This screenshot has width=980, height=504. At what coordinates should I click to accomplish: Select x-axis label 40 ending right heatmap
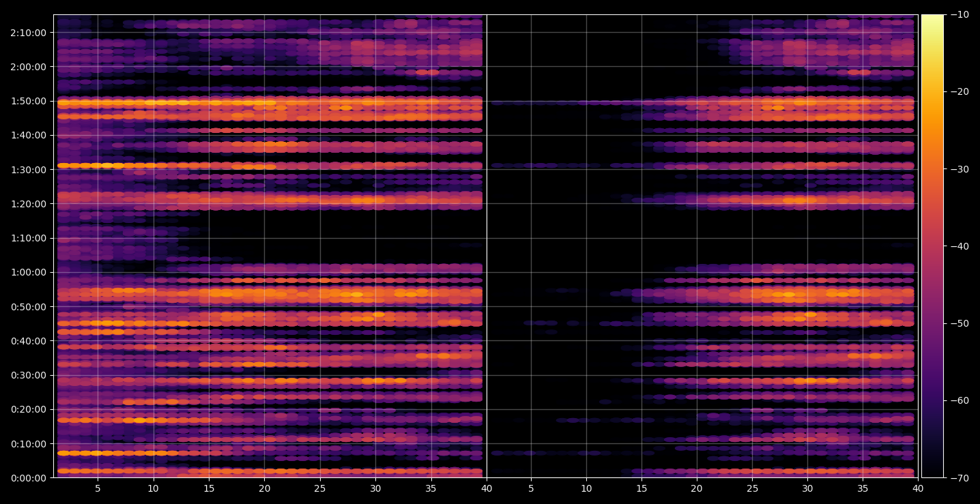(x=918, y=489)
